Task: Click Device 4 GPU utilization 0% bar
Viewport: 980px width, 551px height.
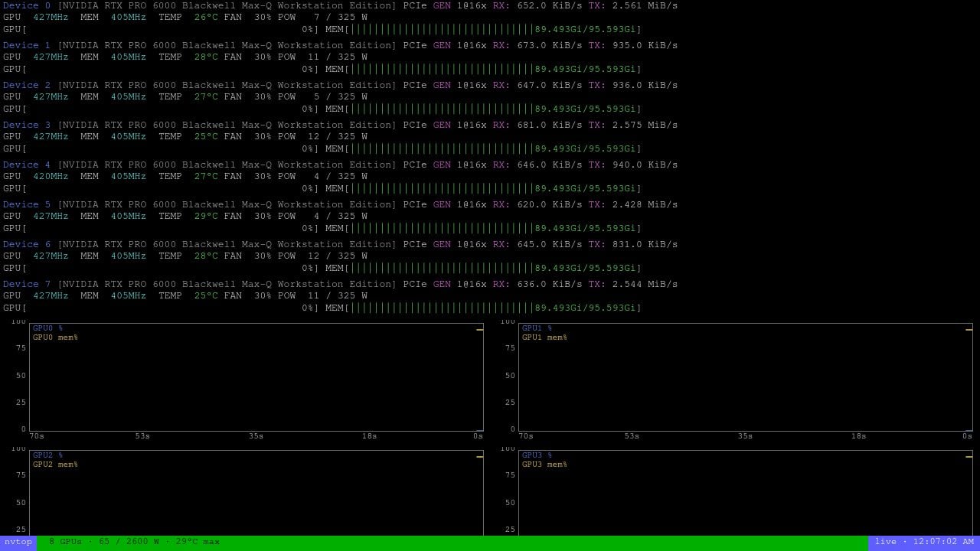Action: (161, 188)
